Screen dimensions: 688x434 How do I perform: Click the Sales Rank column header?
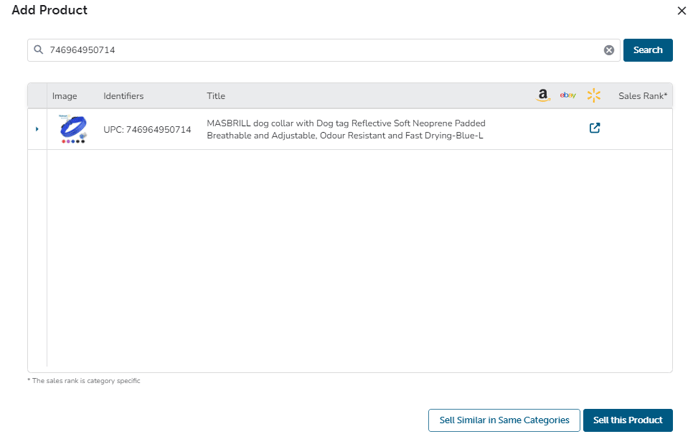pyautogui.click(x=643, y=96)
